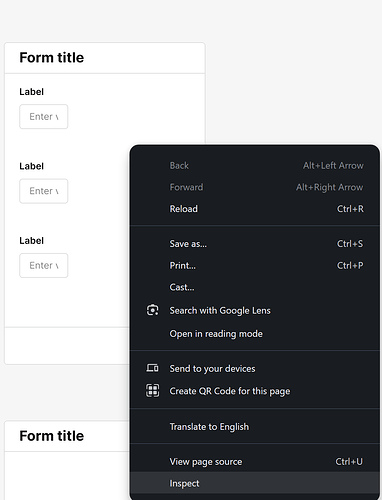Focus the third Label input field
The width and height of the screenshot is (382, 500).
[x=44, y=266]
